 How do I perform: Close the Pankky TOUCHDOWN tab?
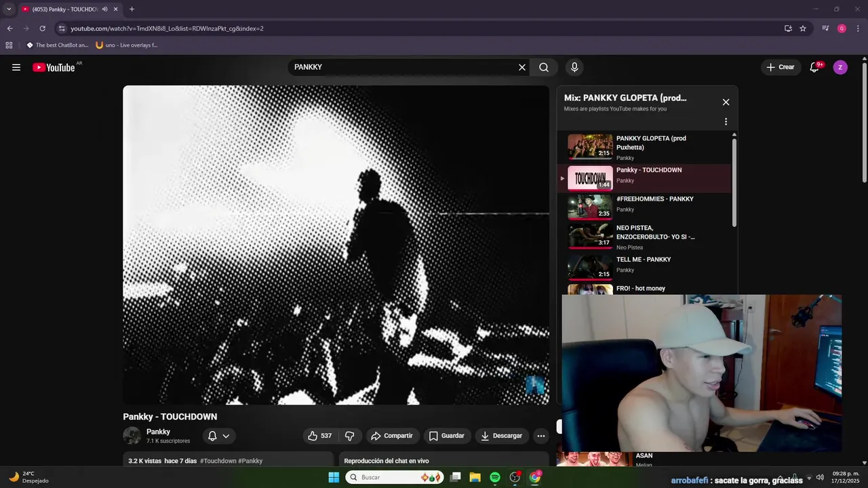115,9
